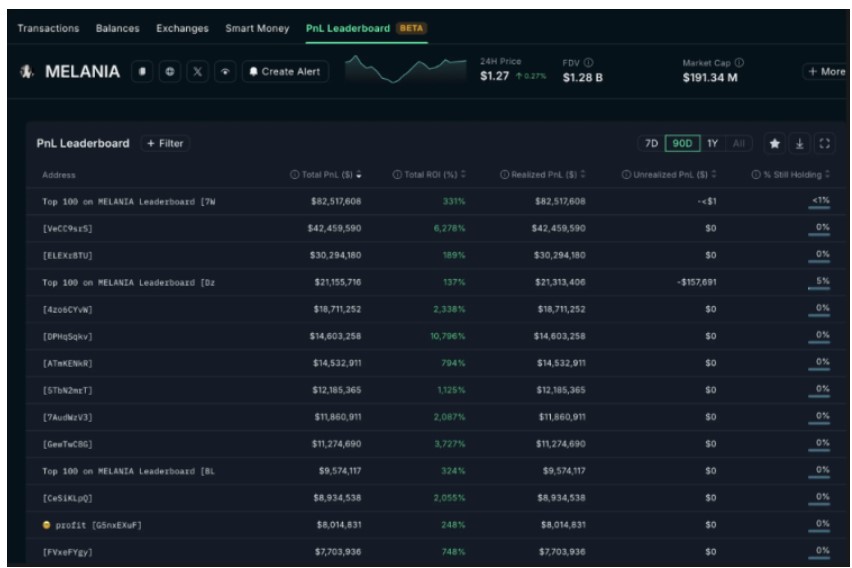Switch to the Balances tab
The image size is (852, 568).
pyautogui.click(x=117, y=28)
